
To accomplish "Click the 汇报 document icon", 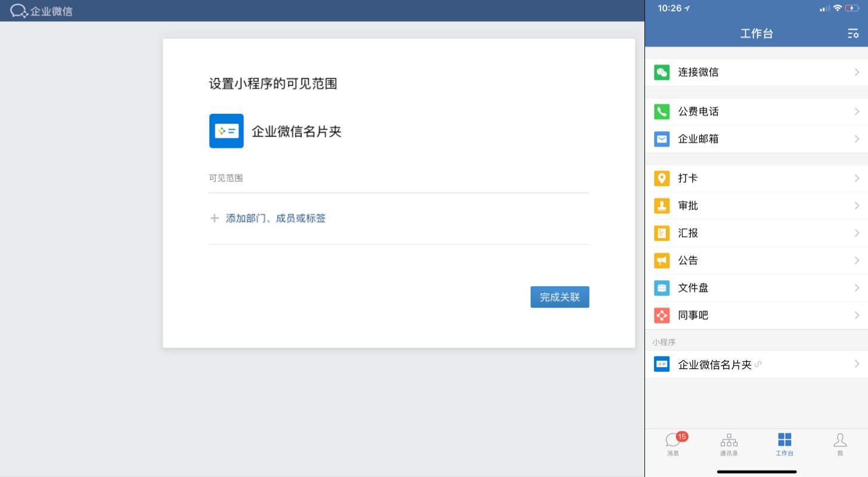I will pos(662,233).
